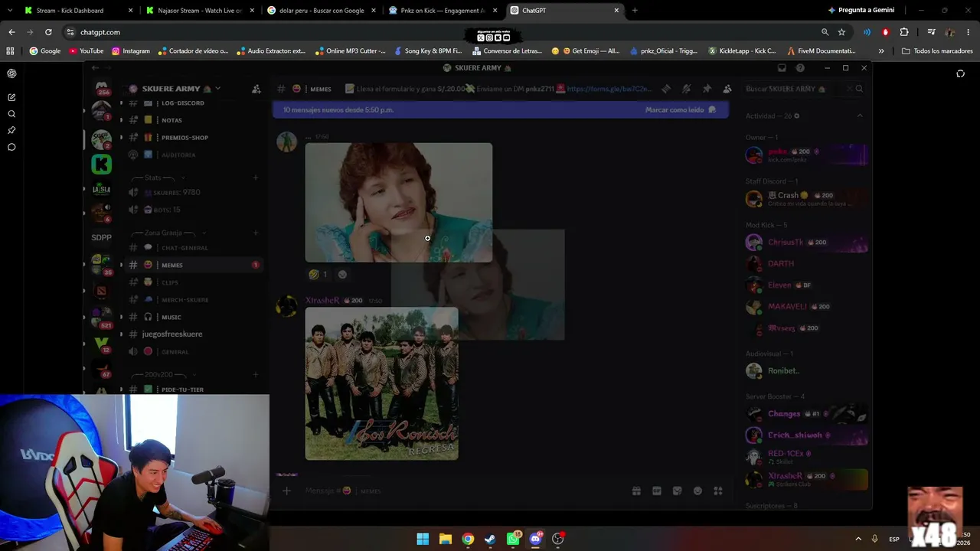980x551 pixels.
Task: Open emoji picker in message bar
Action: tap(697, 491)
